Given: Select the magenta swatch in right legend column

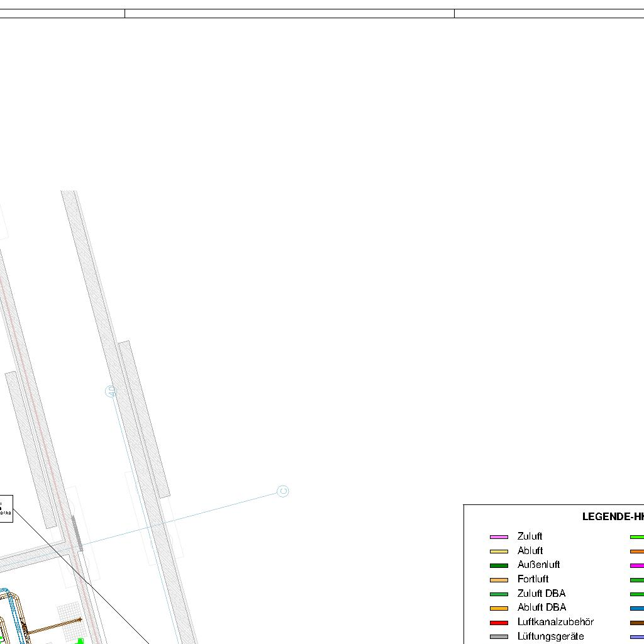Looking at the screenshot, I should 636,565.
